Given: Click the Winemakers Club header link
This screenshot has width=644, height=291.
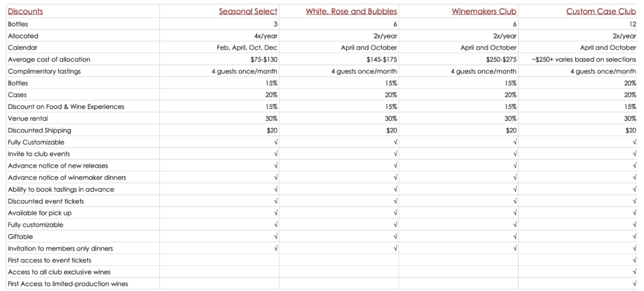Looking at the screenshot, I should [x=484, y=11].
